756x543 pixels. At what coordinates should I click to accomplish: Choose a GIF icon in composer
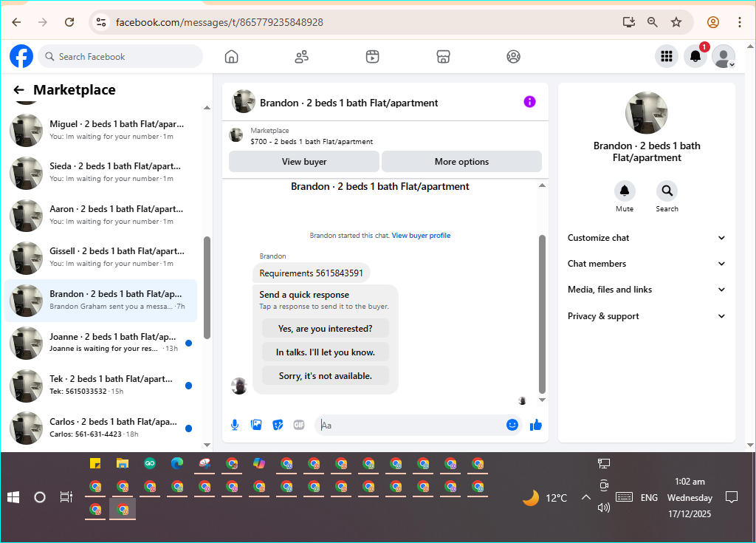(x=299, y=425)
